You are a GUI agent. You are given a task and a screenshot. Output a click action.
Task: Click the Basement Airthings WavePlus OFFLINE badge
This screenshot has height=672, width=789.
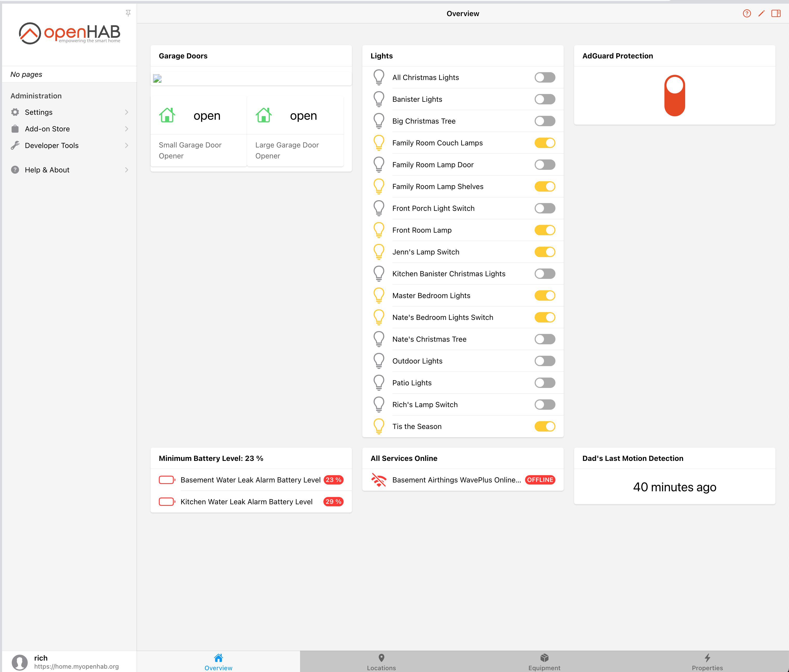coord(540,480)
